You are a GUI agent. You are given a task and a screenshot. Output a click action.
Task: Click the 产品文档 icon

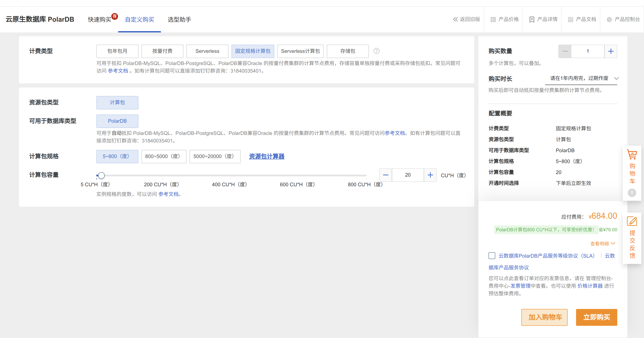[570, 20]
